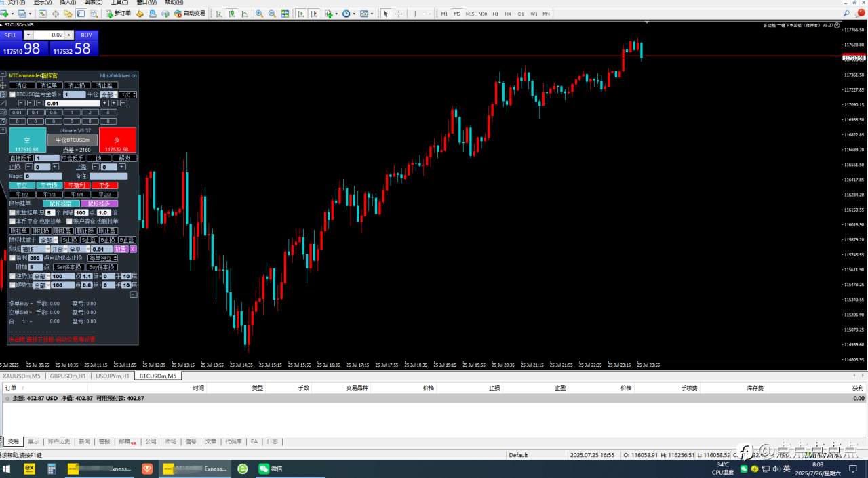Open the Navigator star-folder icon

pos(68,14)
